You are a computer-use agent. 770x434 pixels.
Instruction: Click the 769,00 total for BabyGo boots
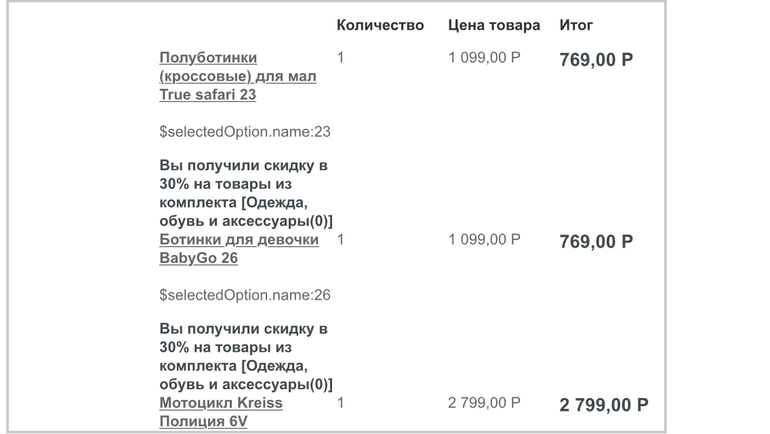pyautogui.click(x=596, y=242)
